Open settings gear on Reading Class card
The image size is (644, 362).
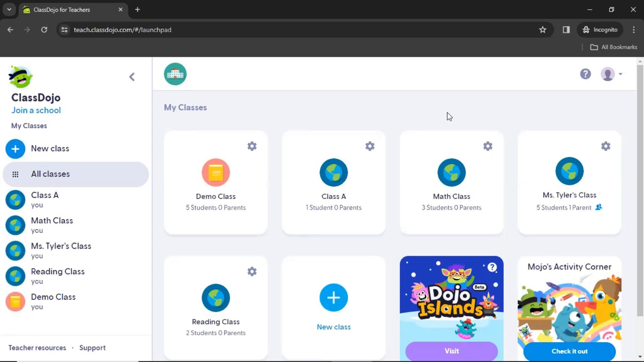252,271
